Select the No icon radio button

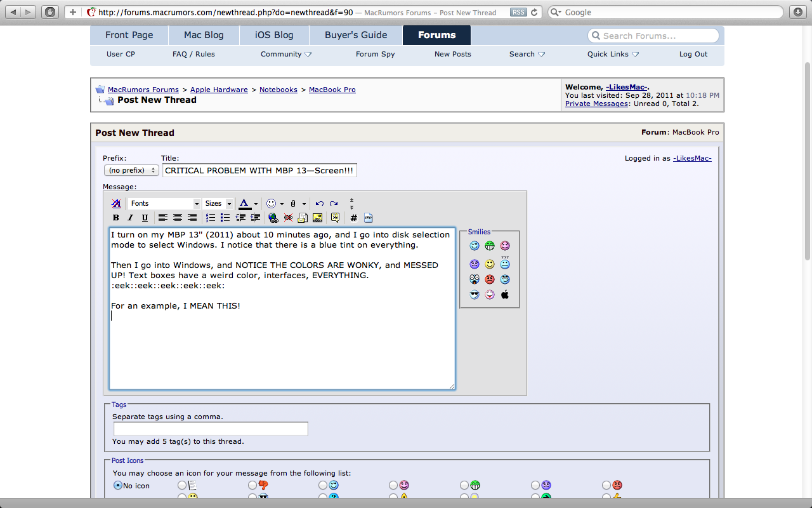[x=118, y=485]
